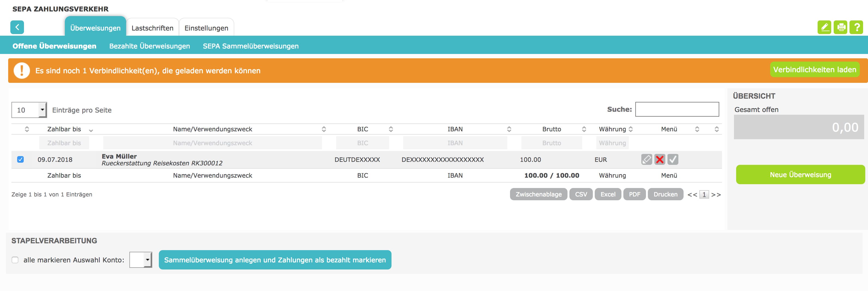The height and width of the screenshot is (291, 868).
Task: Create a Neue Überweisung
Action: tap(800, 175)
